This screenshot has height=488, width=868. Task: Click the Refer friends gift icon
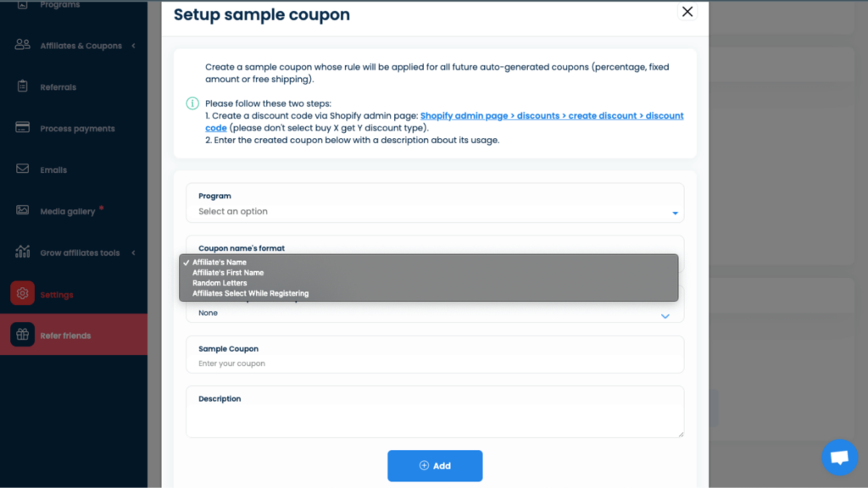click(x=22, y=335)
